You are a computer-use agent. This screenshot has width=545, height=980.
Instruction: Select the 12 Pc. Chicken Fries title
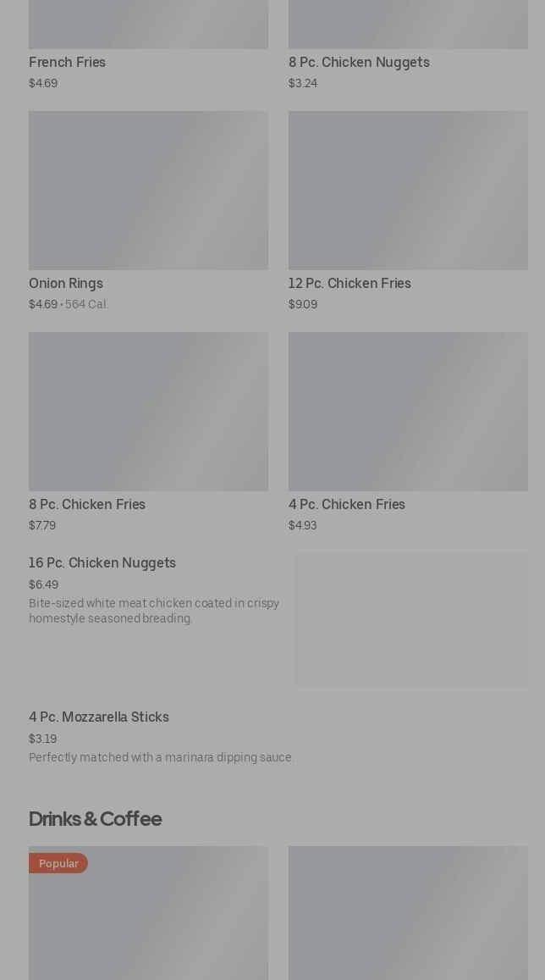click(x=350, y=284)
